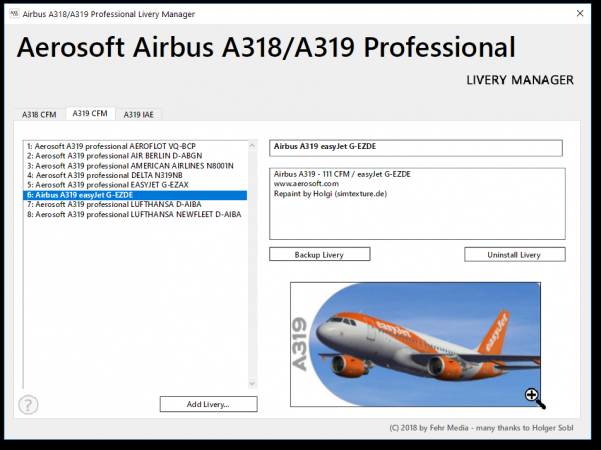Click the highlighted easyJet G-EZDE row
This screenshot has height=450, width=601.
(135, 195)
